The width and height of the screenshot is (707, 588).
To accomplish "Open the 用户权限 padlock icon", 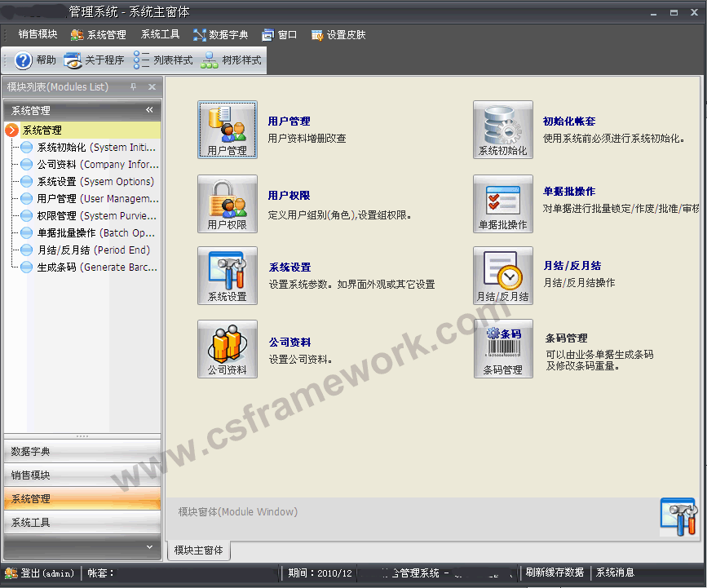I will coord(227,203).
